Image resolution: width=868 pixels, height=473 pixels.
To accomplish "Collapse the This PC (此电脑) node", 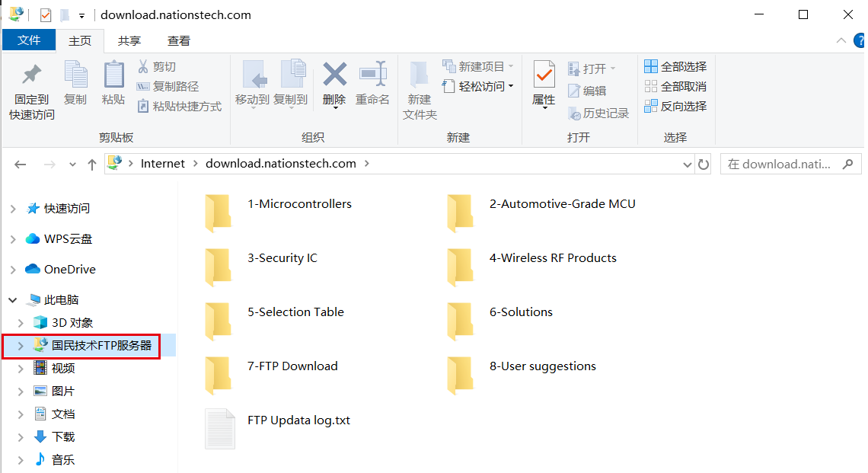I will (13, 300).
